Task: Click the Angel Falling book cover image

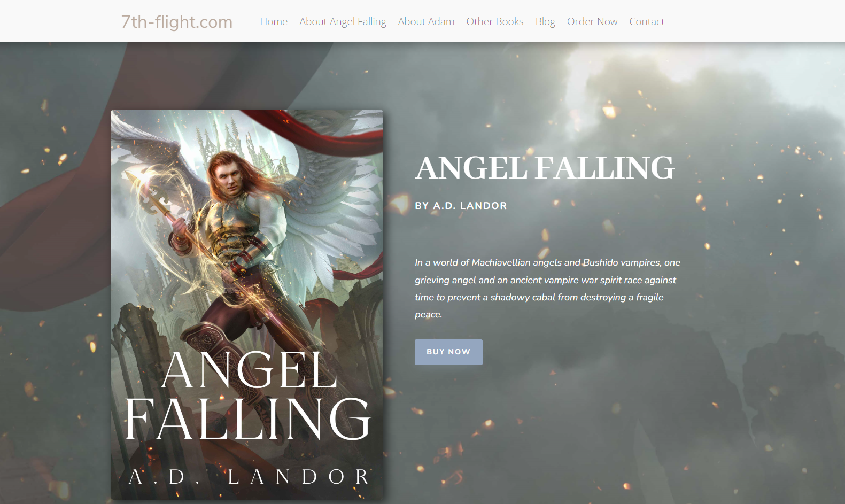Action: 247,305
